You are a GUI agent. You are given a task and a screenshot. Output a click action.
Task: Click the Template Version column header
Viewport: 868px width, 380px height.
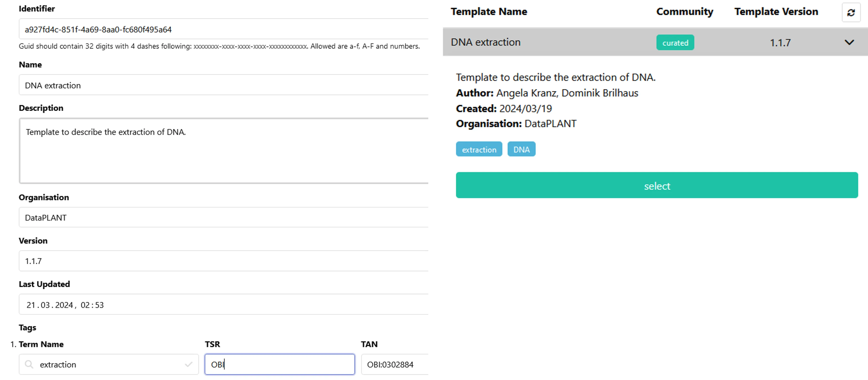pos(776,12)
